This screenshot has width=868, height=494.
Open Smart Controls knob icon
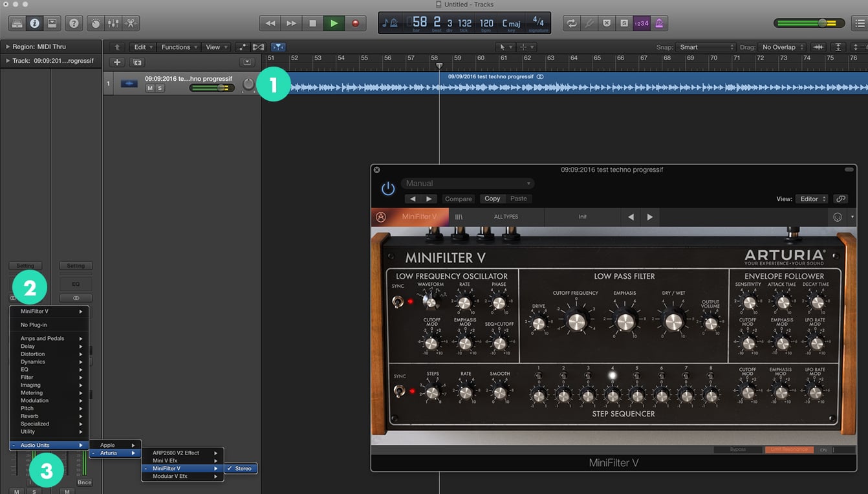tap(96, 23)
